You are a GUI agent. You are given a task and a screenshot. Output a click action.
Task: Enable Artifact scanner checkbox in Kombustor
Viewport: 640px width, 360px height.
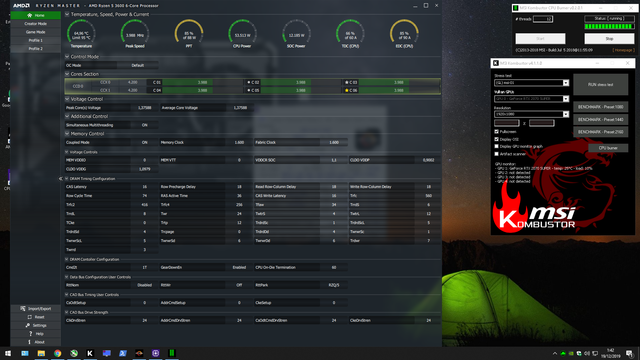(497, 154)
